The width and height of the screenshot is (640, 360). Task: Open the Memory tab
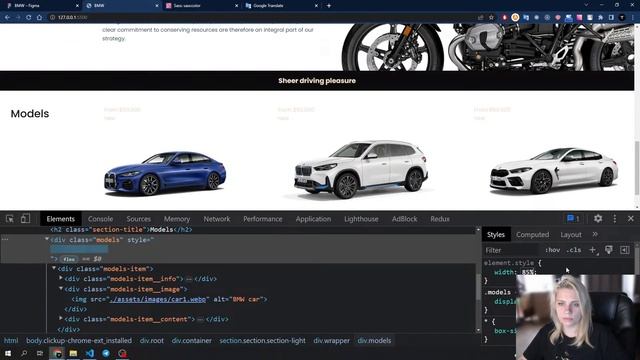tap(177, 219)
